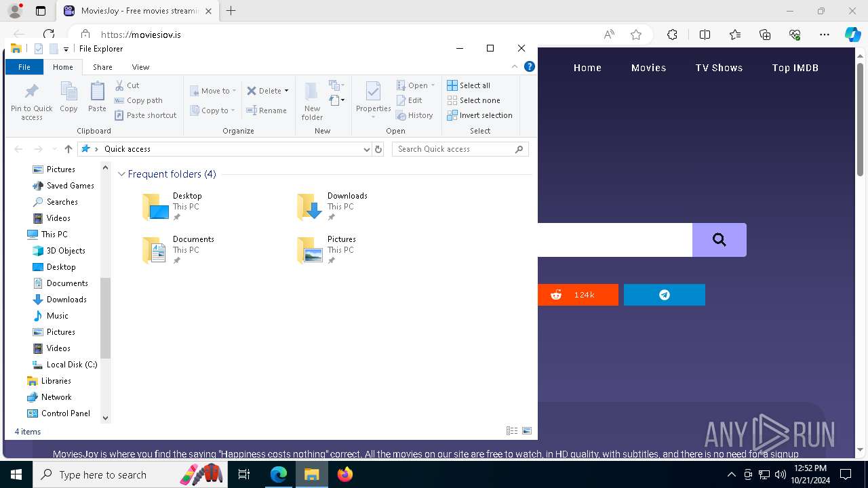Switch to details view layout icon

pyautogui.click(x=512, y=431)
